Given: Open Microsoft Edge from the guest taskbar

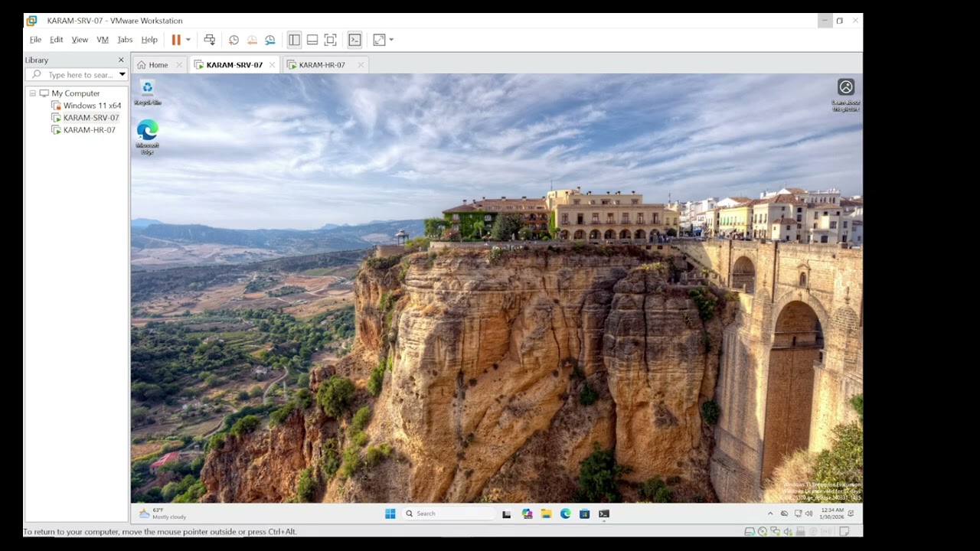Looking at the screenshot, I should click(565, 514).
